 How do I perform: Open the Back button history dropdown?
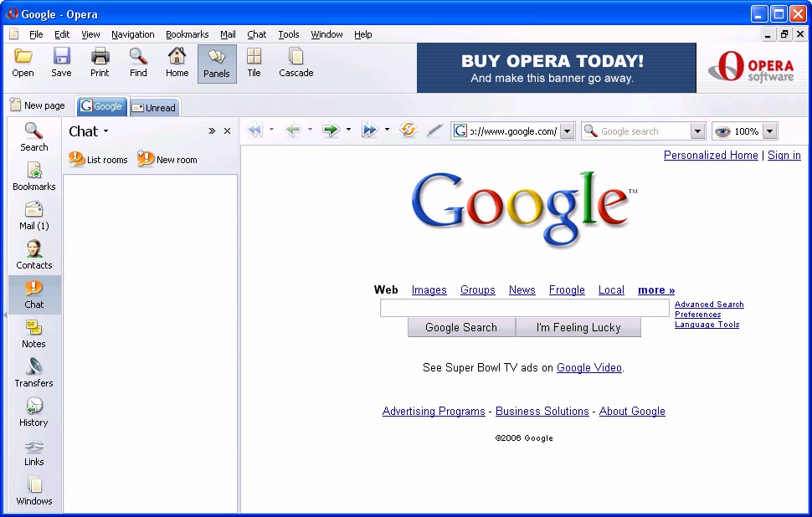pyautogui.click(x=310, y=130)
